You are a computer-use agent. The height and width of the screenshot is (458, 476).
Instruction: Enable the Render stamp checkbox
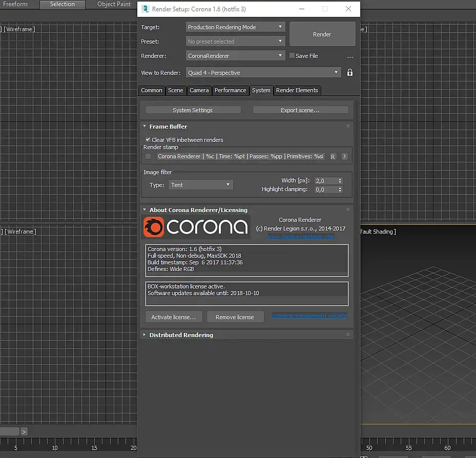pos(148,156)
